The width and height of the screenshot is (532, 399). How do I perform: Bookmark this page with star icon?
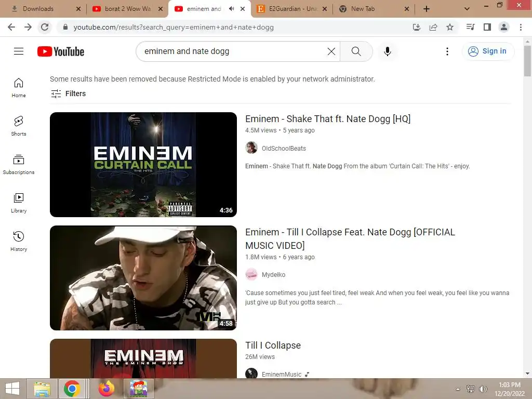click(450, 27)
